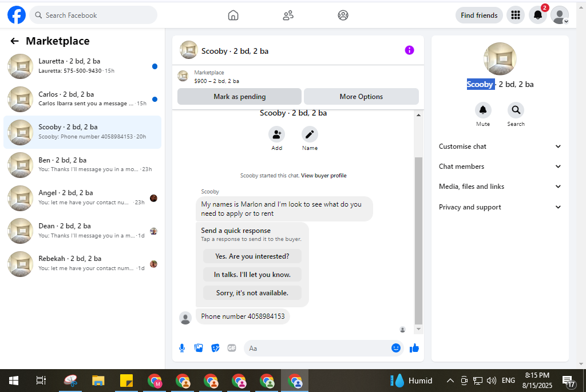Screen dimensions: 586x392
Task: Click the More Options button
Action: pyautogui.click(x=362, y=96)
